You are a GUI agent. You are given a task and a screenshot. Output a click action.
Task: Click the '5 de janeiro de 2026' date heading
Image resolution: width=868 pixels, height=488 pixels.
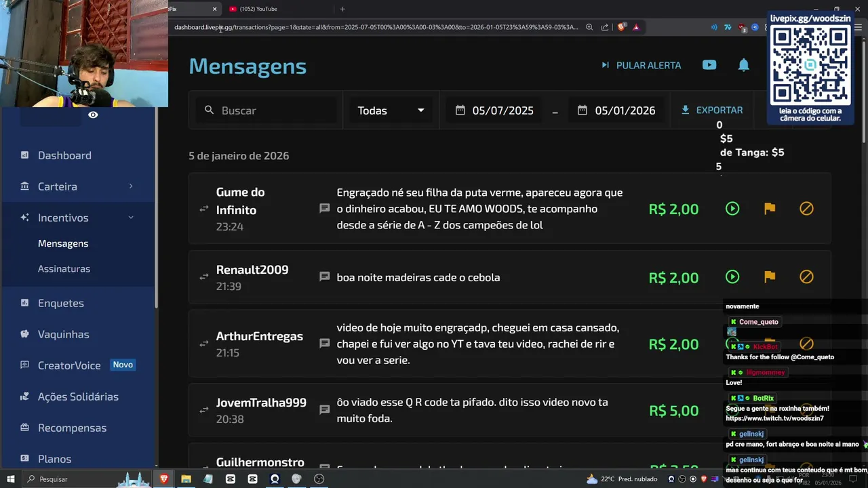tap(239, 155)
